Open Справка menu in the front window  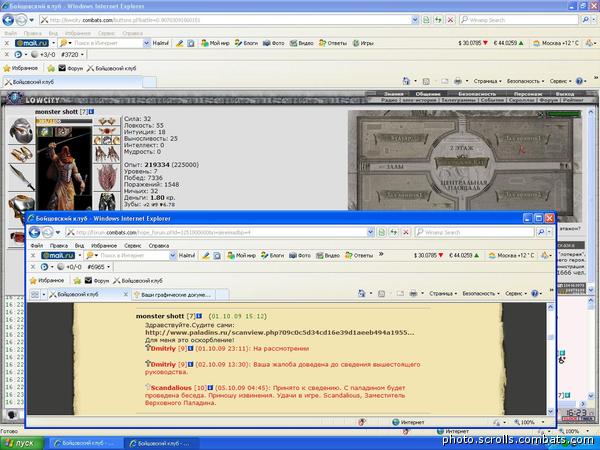point(158,245)
